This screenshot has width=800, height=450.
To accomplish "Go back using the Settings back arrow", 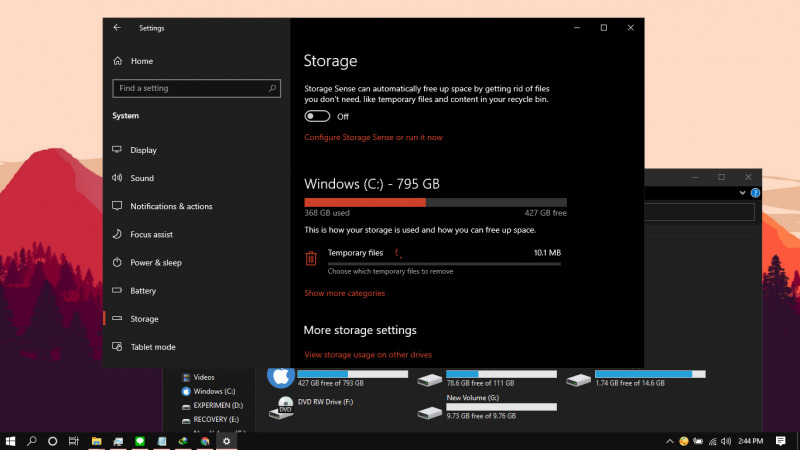I will coord(117,28).
